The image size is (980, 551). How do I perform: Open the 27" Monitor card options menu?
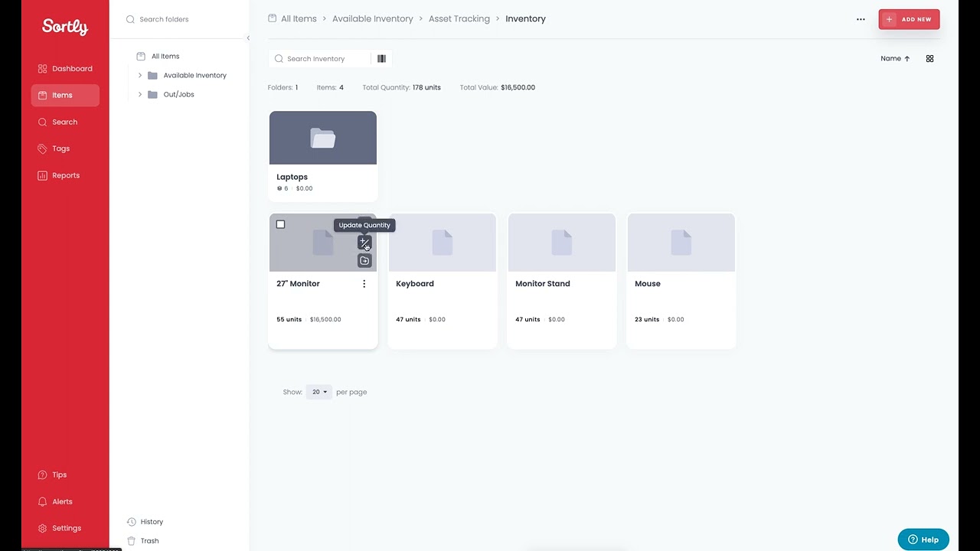pos(364,284)
